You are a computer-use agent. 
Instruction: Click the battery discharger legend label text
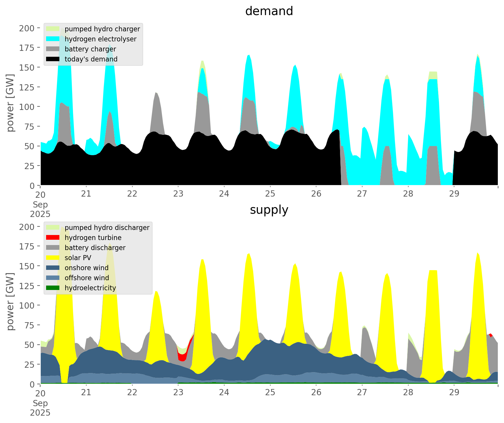tap(95, 248)
